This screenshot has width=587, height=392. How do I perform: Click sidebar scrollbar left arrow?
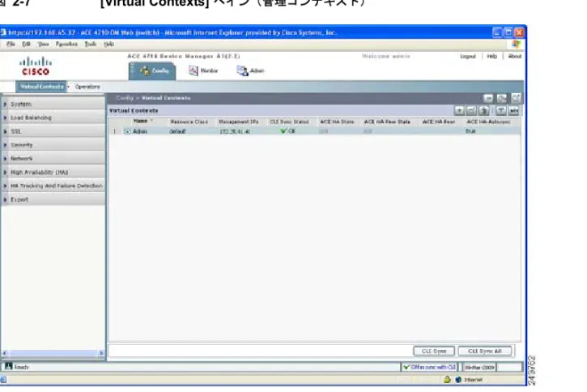click(x=5, y=352)
